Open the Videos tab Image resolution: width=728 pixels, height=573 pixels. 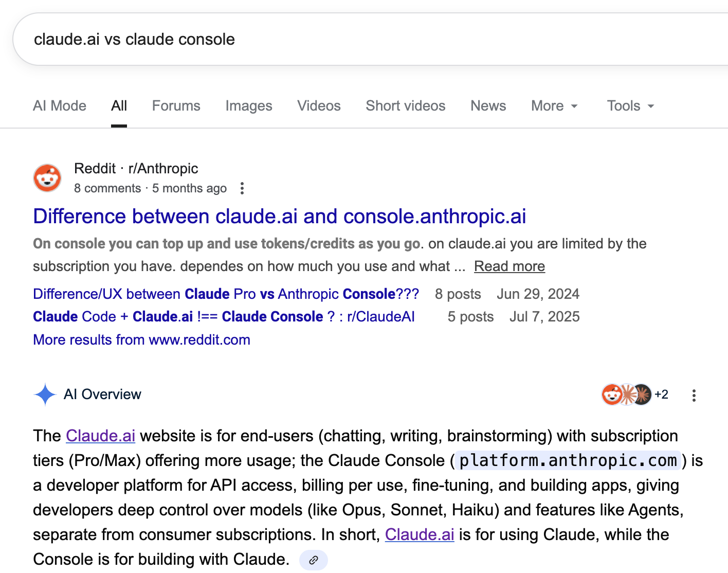click(319, 106)
